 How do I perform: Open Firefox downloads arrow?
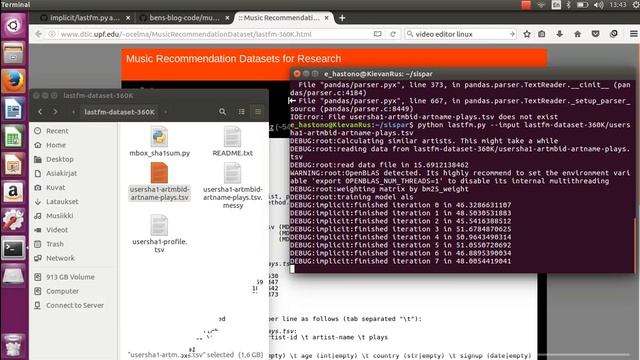560,34
